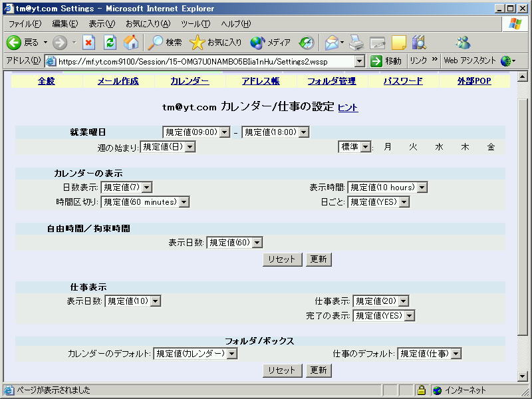The height and width of the screenshot is (399, 532).
Task: Switch to the アドレス帳 tab
Action: pos(261,81)
